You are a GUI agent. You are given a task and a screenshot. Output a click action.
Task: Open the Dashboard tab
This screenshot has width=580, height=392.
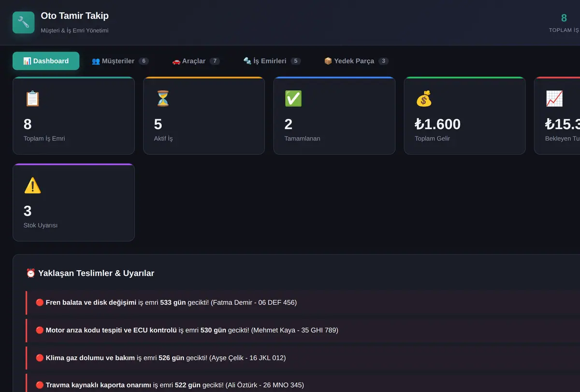pyautogui.click(x=46, y=61)
